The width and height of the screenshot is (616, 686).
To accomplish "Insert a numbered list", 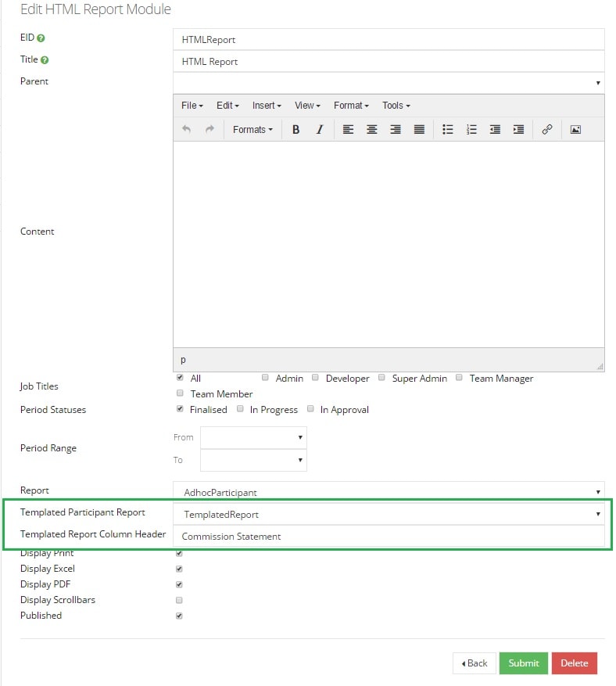I will coord(471,130).
